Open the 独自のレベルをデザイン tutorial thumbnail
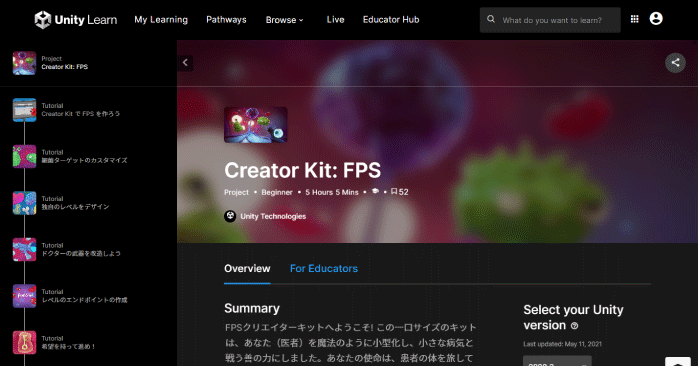The height and width of the screenshot is (366, 698). coord(24,203)
